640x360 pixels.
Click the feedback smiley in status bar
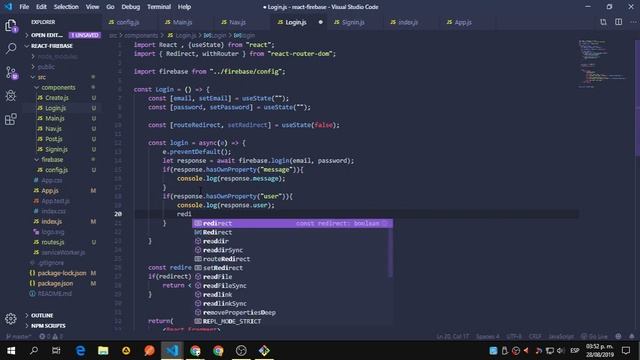pyautogui.click(x=618, y=337)
